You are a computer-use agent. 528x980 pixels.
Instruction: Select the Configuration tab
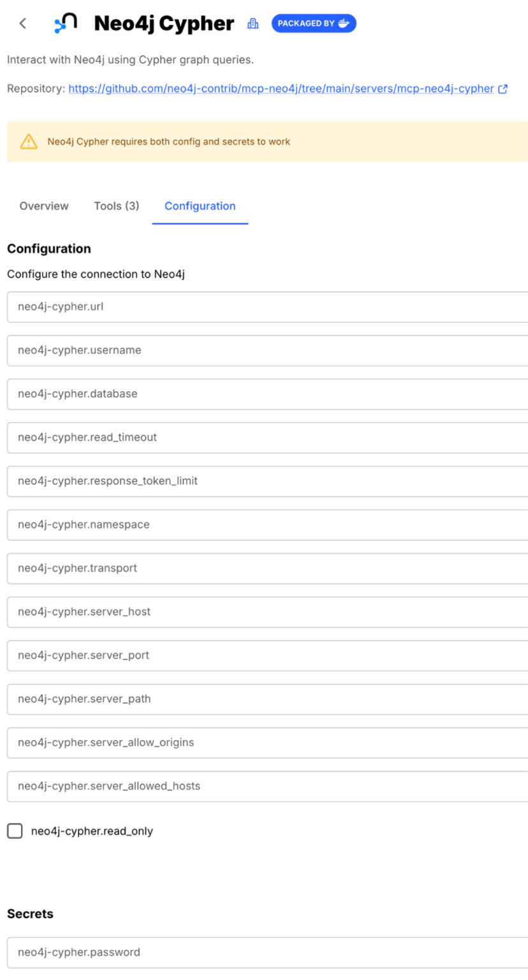point(200,205)
